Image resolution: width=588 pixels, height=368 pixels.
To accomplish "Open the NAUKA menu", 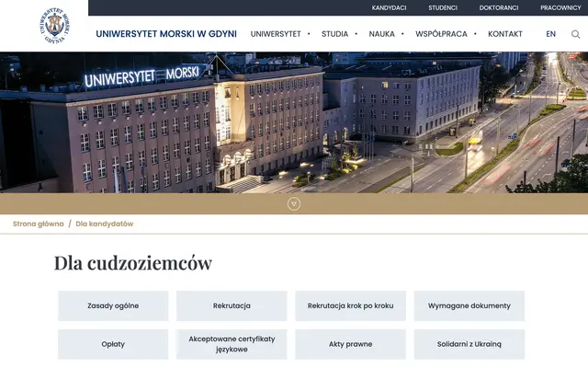I will [382, 34].
